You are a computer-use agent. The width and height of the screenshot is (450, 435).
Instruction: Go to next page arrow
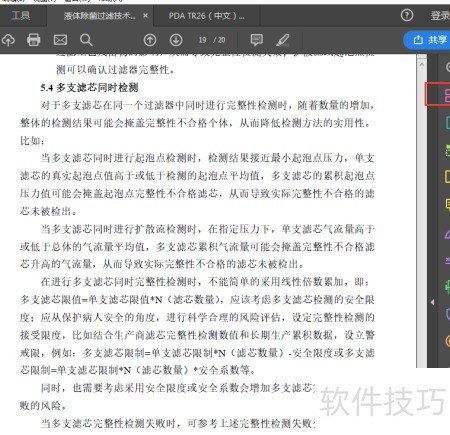click(176, 40)
